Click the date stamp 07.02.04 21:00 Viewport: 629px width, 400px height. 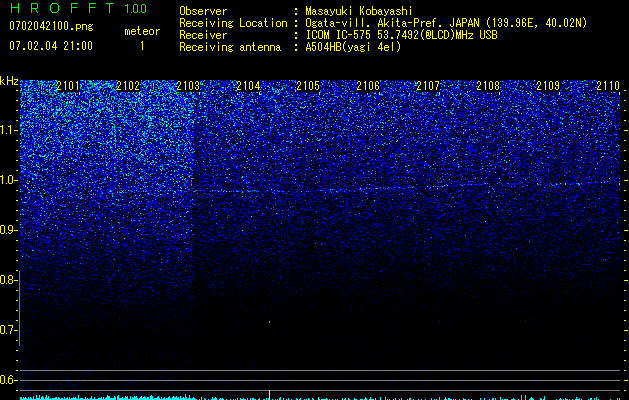[x=51, y=46]
